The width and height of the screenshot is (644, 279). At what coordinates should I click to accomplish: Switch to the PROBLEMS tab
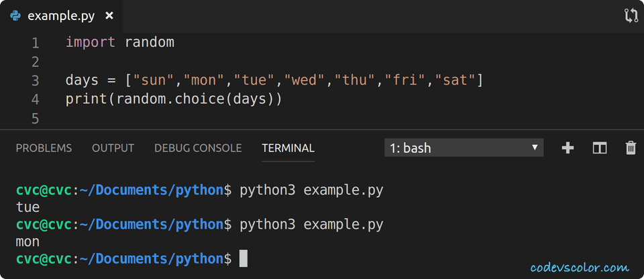pyautogui.click(x=44, y=148)
